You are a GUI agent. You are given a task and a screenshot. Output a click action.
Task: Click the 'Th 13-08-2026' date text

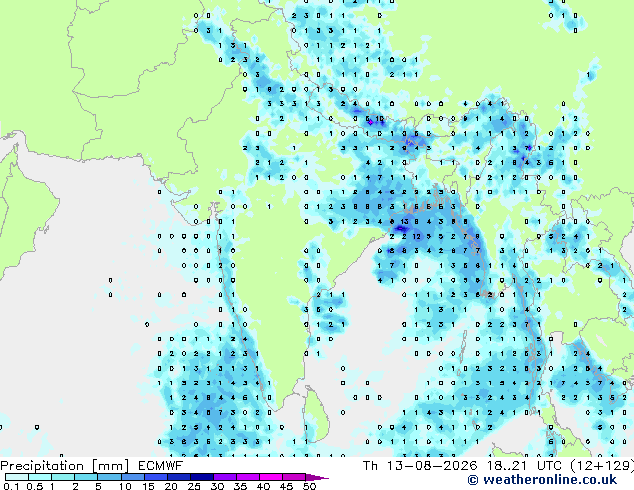[x=420, y=466]
